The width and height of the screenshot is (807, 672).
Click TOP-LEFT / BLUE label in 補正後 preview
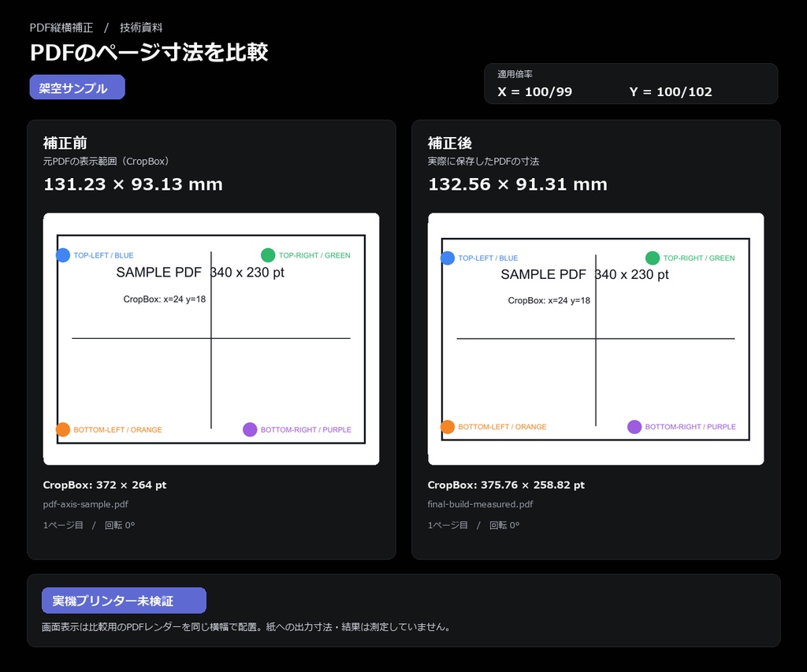[488, 258]
